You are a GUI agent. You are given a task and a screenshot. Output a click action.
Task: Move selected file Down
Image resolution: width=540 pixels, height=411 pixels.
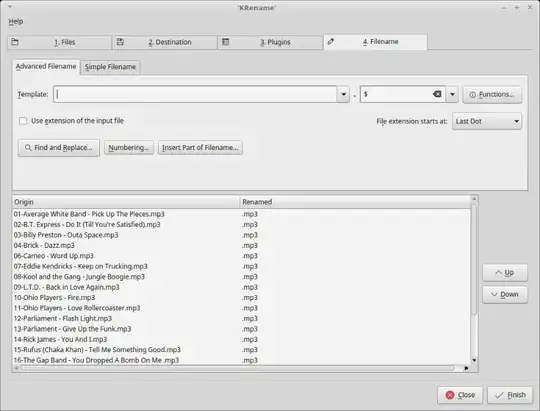point(505,295)
